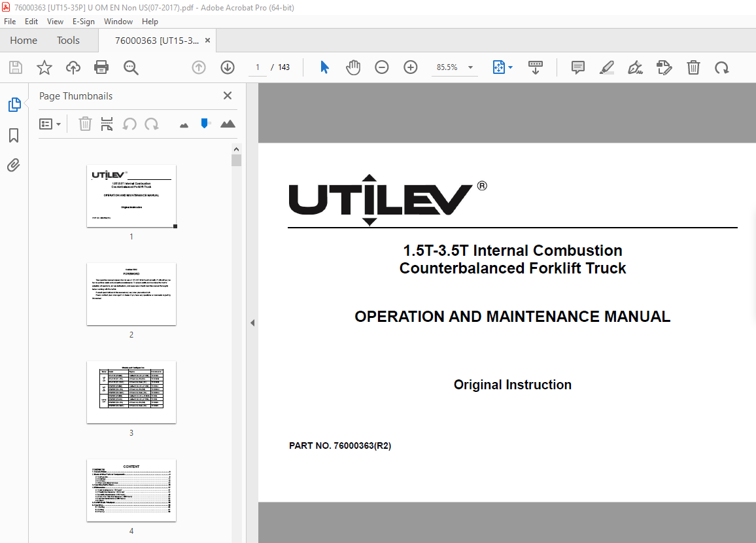Rotate thumbnail clockwise

[151, 124]
